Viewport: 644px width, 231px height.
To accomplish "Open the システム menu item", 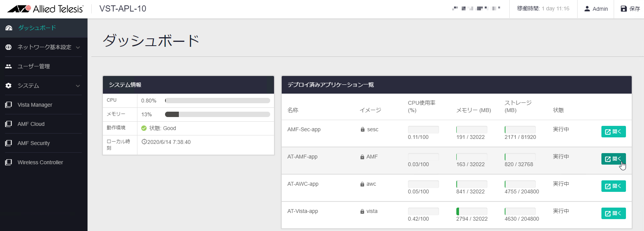I will (x=44, y=86).
